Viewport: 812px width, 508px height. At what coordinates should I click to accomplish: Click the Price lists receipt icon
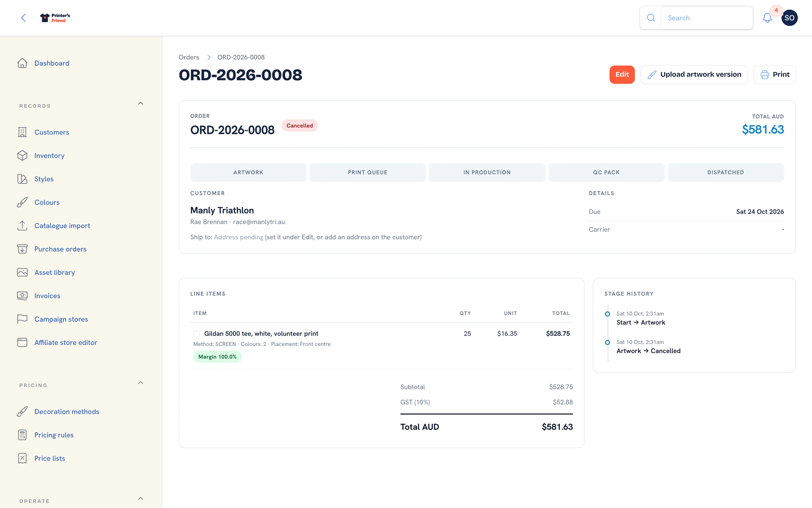(x=22, y=458)
